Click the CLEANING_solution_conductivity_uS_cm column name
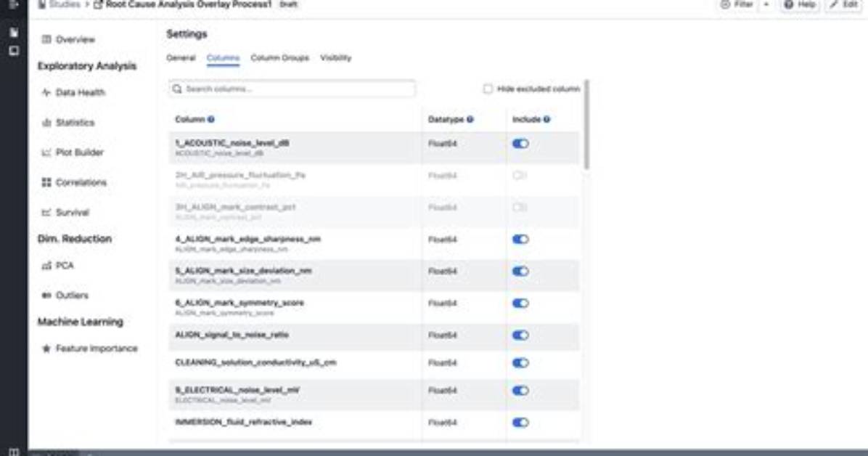The height and width of the screenshot is (456, 868). tap(255, 362)
